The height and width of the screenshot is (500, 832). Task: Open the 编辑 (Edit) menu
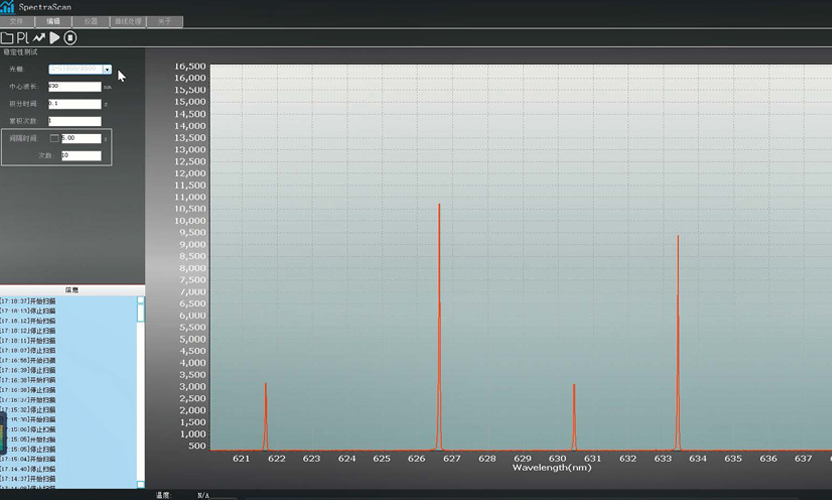point(53,20)
